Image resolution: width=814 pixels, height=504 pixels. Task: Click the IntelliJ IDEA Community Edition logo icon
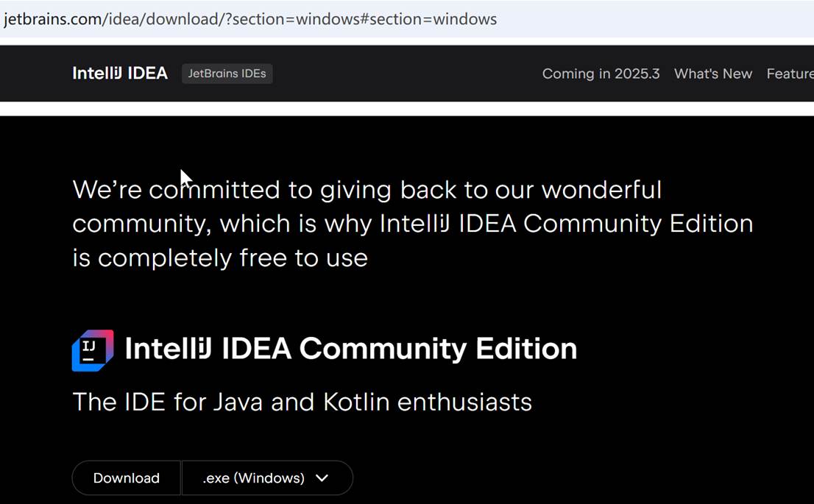[x=93, y=350]
